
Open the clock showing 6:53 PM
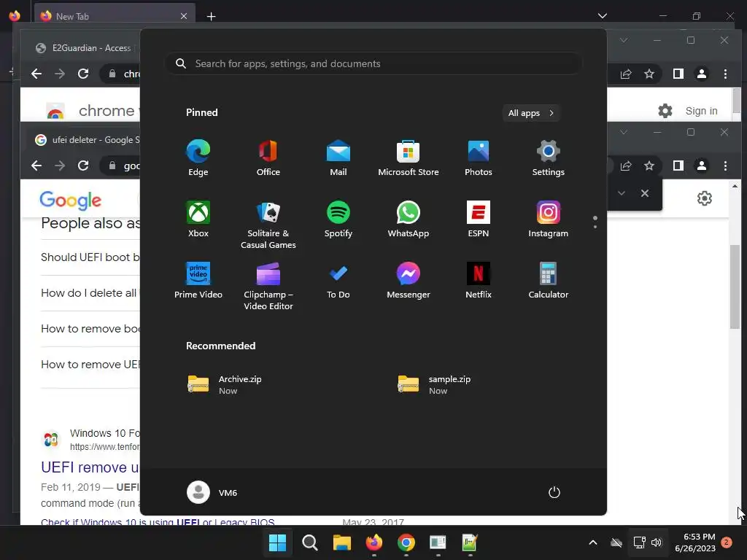695,542
